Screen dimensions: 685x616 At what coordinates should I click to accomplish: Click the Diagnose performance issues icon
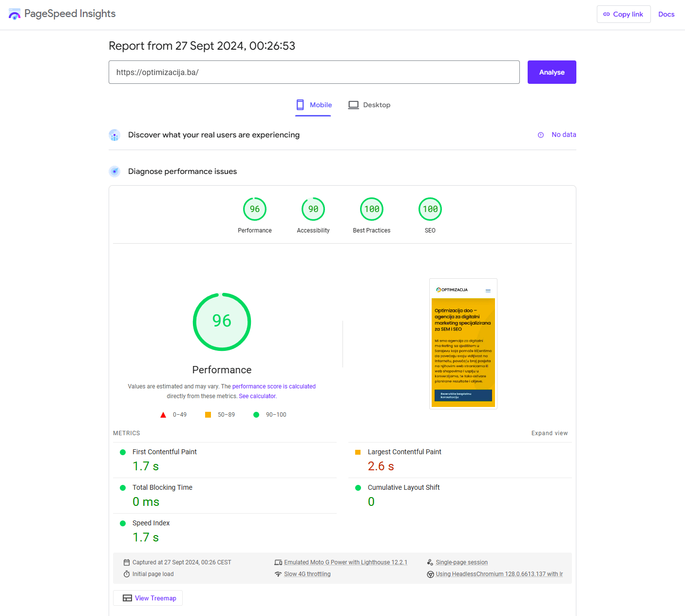(x=114, y=172)
